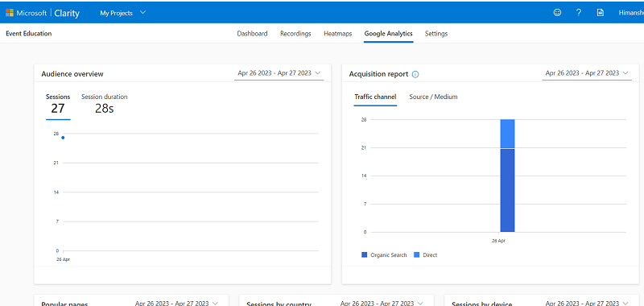Open Acquisition report date range dropdown
This screenshot has height=306, width=644.
(587, 73)
